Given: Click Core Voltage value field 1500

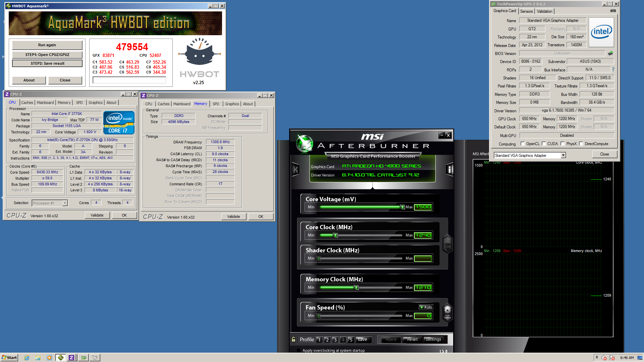Looking at the screenshot, I should [423, 207].
